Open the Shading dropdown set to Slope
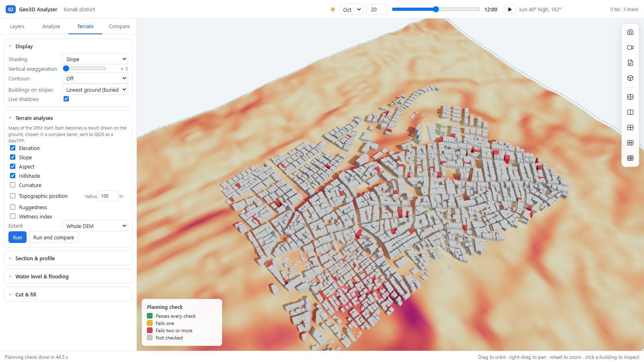644x362 pixels. pos(95,59)
